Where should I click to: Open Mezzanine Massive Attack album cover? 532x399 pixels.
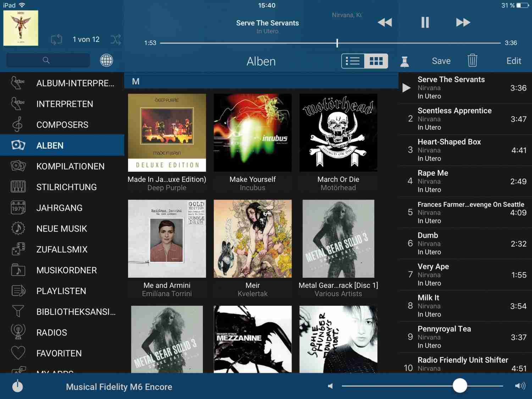pos(253,339)
